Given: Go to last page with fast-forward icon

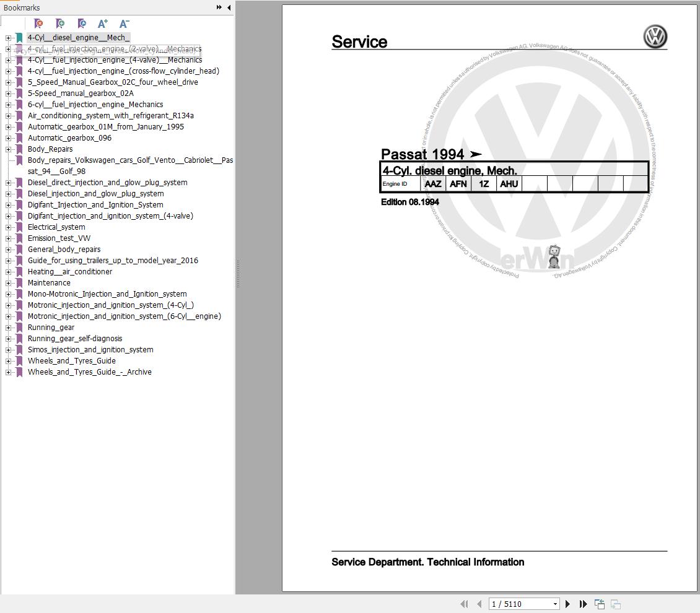Looking at the screenshot, I should point(583,604).
